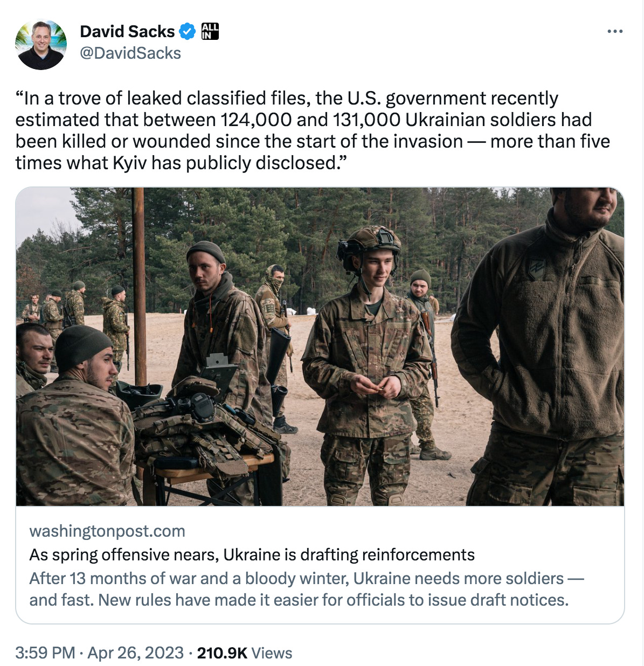The width and height of the screenshot is (644, 666).
Task: Click the ALL IN affiliate badge
Action: coord(210,31)
